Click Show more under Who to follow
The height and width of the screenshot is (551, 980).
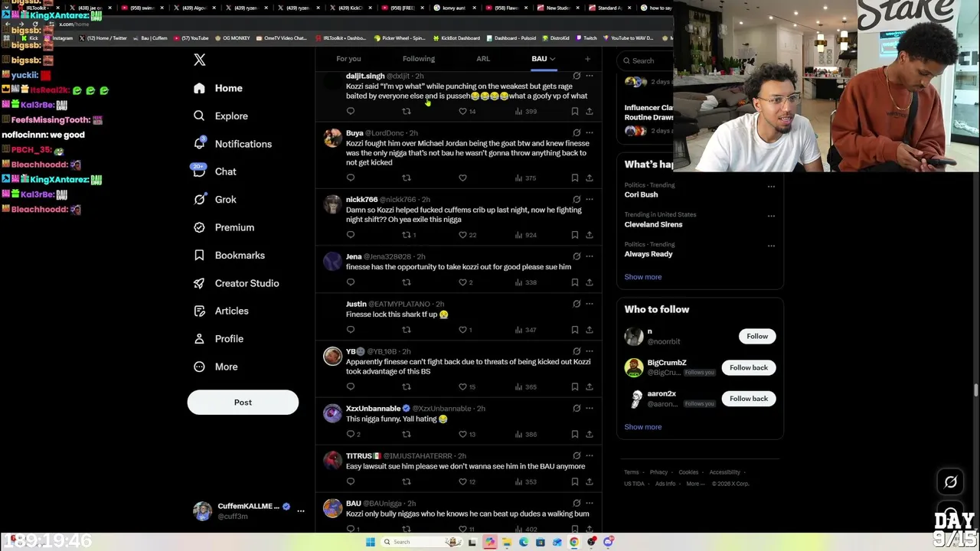tap(643, 427)
